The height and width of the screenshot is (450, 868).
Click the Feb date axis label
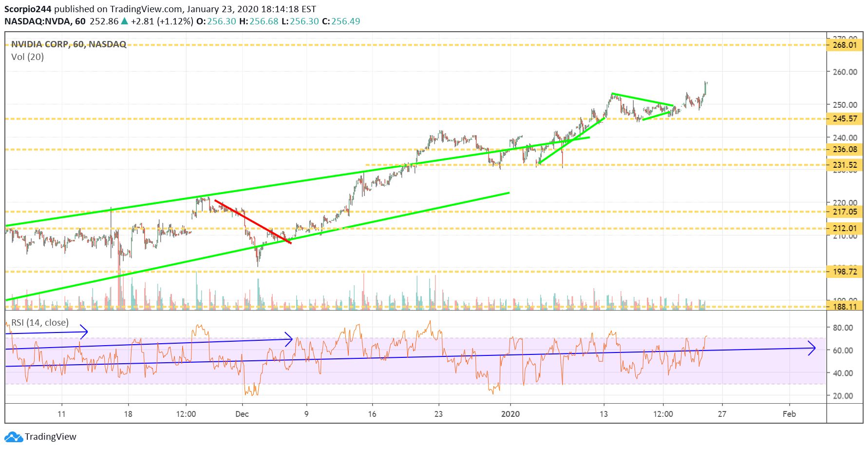(789, 414)
